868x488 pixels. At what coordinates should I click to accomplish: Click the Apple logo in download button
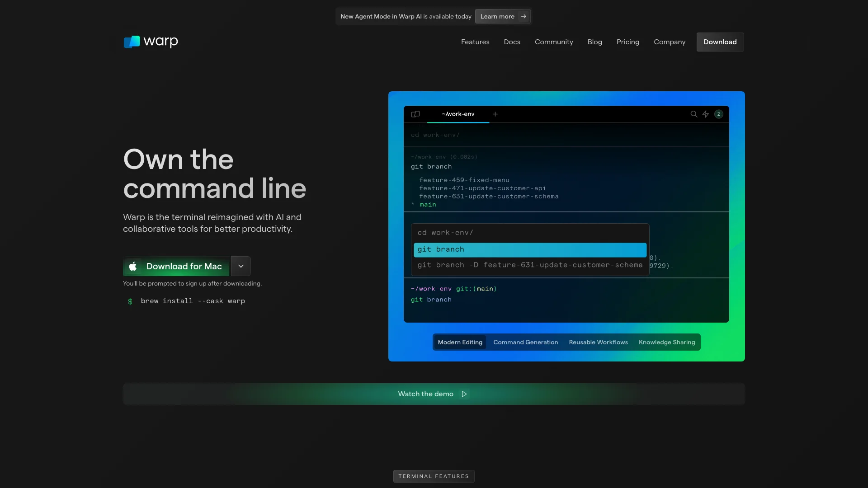133,266
